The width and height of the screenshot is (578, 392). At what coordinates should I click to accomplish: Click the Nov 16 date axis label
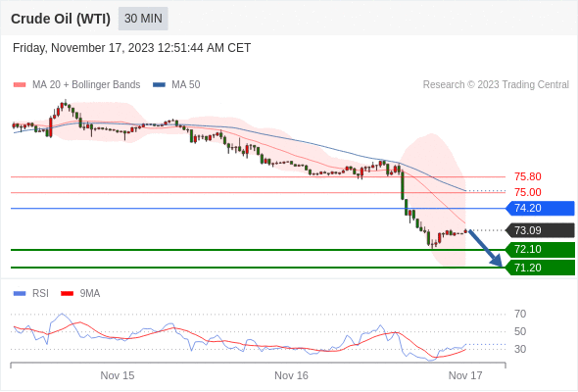(291, 375)
